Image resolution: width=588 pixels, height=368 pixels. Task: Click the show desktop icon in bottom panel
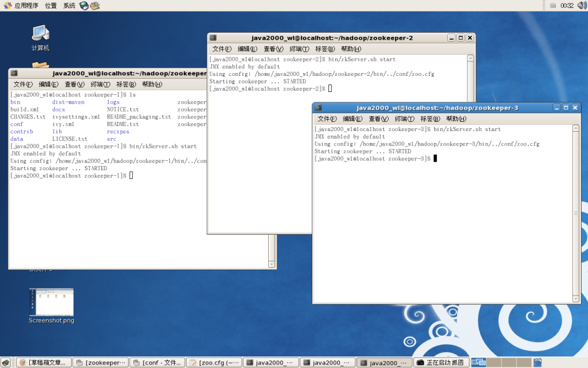pos(6,362)
